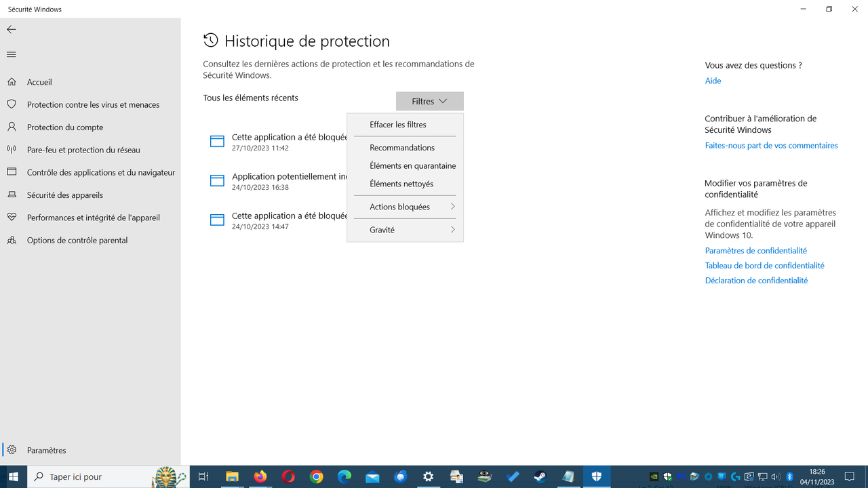This screenshot has height=488, width=868.
Task: Click the Aide link
Action: pos(713,81)
